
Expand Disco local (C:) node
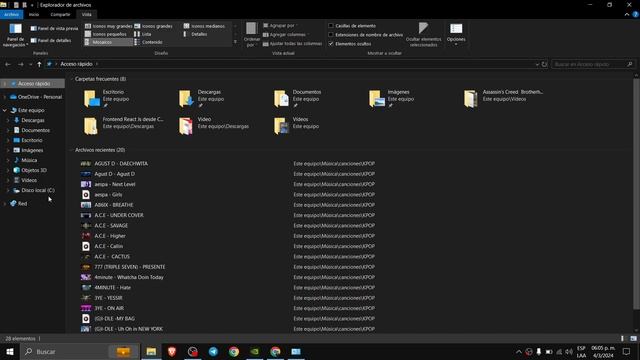click(x=8, y=190)
